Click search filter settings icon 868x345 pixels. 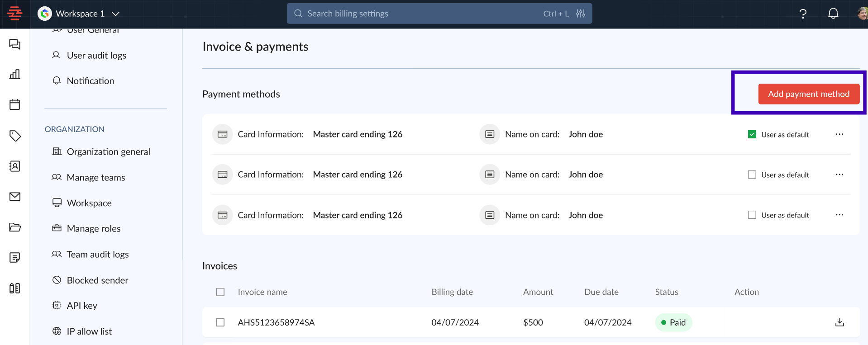[x=581, y=14]
